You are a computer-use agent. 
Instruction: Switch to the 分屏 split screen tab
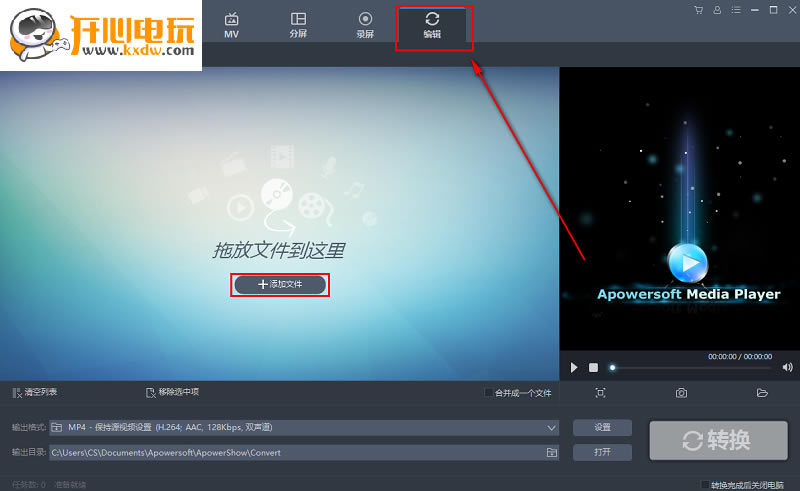(298, 25)
